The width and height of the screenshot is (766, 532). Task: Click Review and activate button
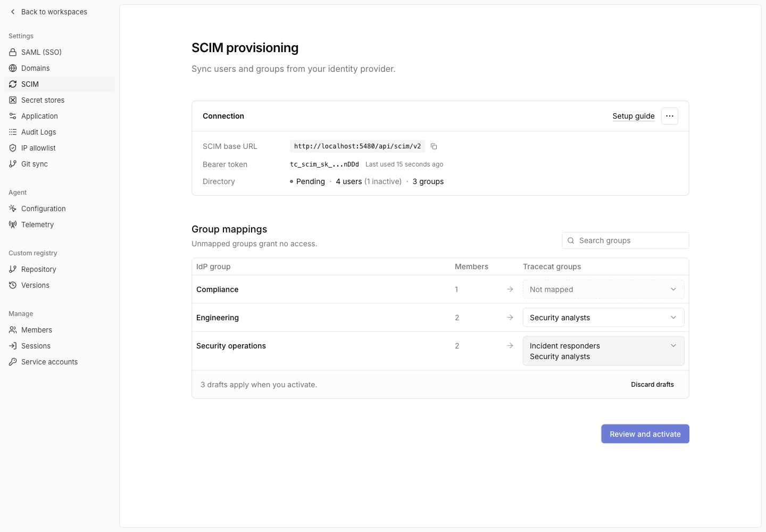645,434
